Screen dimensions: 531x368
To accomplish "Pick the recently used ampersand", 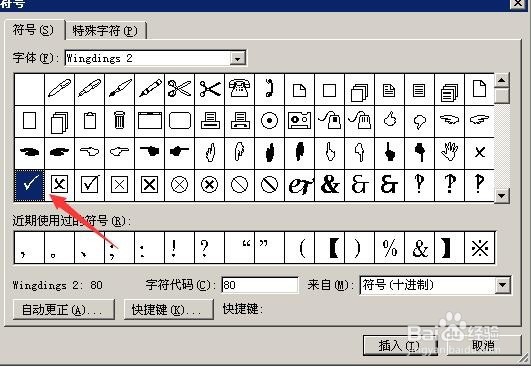I will (419, 248).
